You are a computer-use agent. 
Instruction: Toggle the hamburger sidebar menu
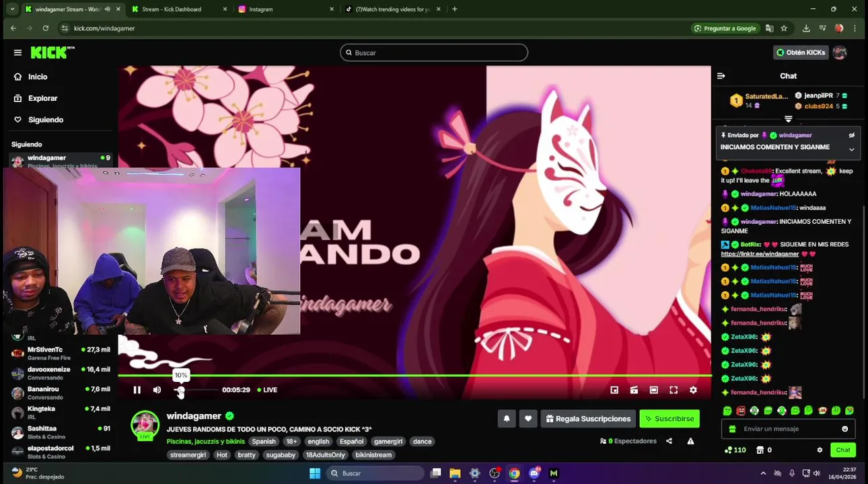17,52
